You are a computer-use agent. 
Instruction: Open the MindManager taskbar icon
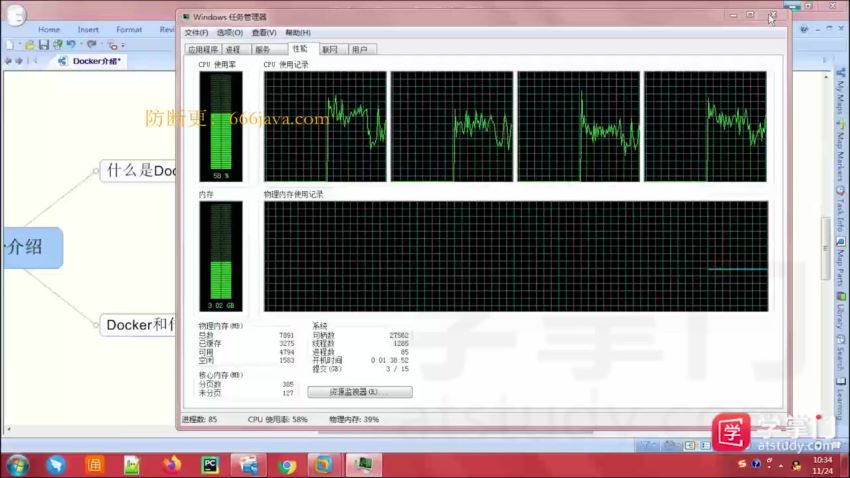(248, 465)
